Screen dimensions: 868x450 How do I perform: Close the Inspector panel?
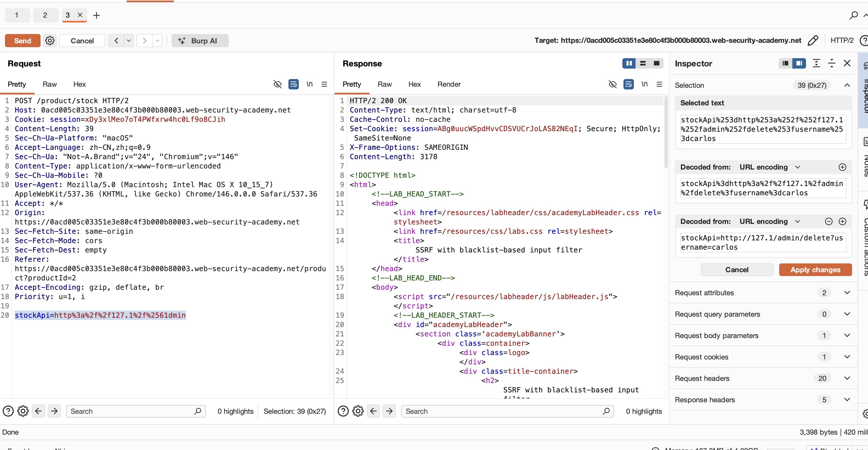tap(847, 63)
